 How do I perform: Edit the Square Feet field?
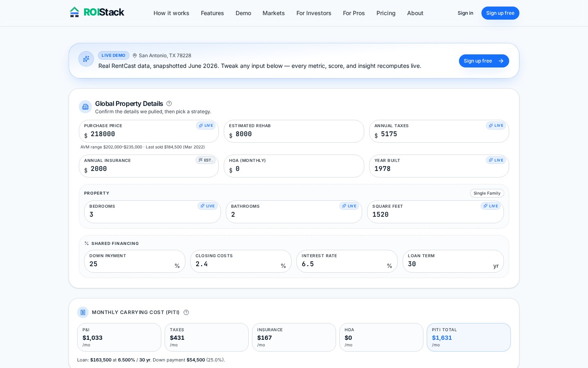tap(435, 212)
